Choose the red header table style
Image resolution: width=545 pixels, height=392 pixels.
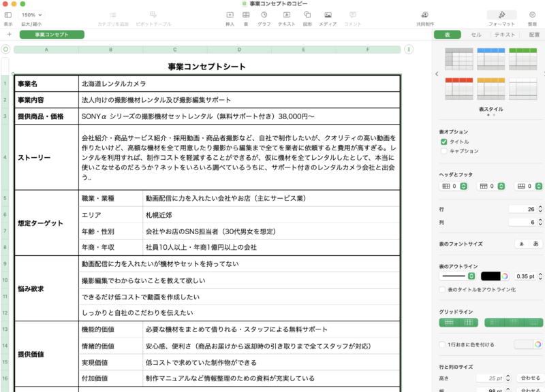point(459,89)
